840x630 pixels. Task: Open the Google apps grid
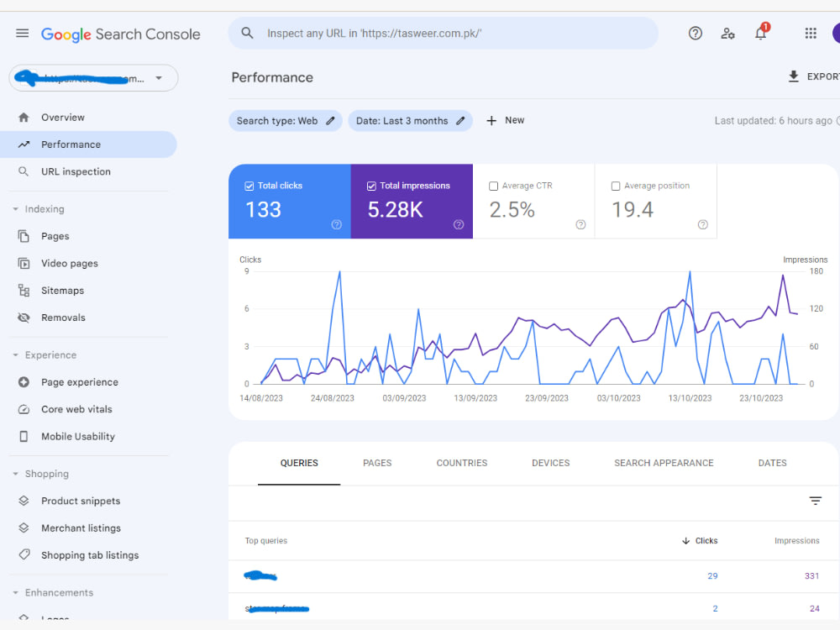[811, 34]
